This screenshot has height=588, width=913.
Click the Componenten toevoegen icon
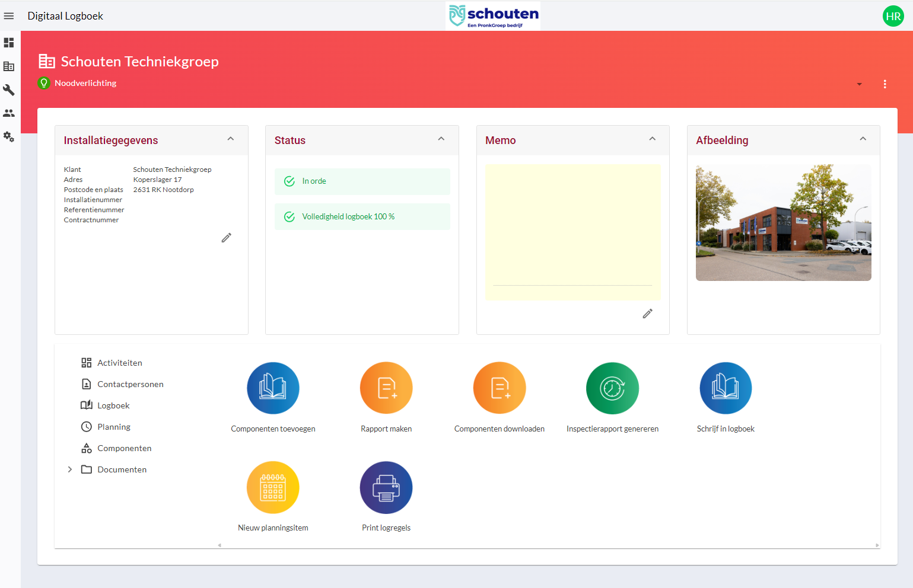(273, 388)
